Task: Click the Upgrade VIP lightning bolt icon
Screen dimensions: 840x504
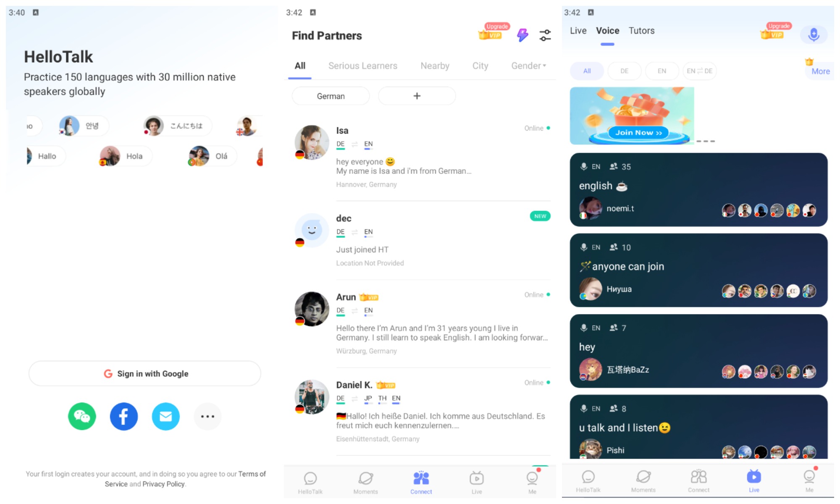Action: point(522,34)
